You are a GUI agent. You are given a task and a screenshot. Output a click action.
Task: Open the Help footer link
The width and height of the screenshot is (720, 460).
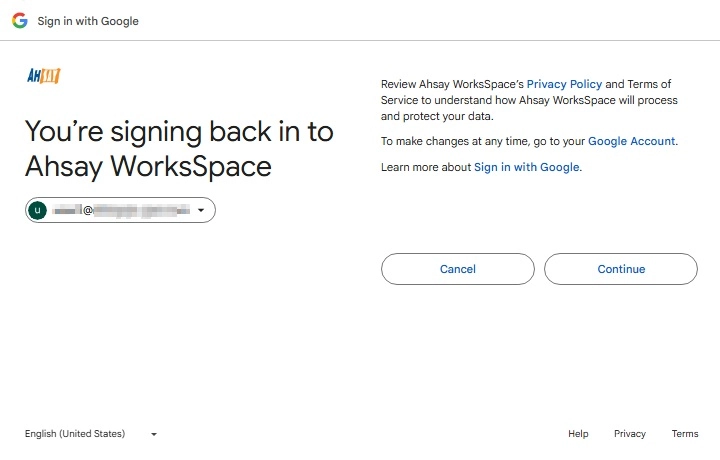tap(578, 434)
